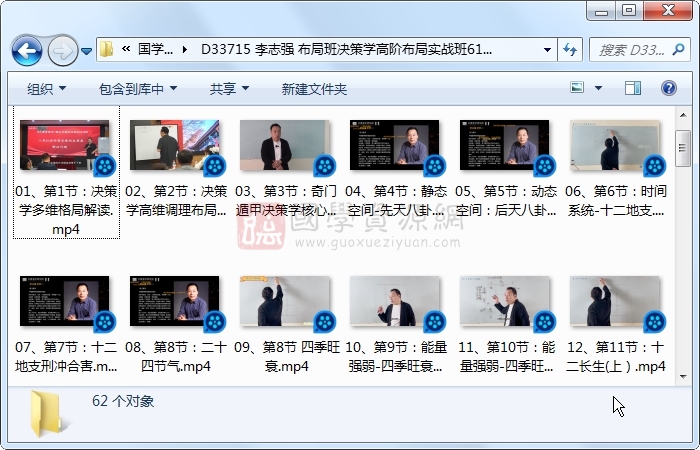The height and width of the screenshot is (450, 700).
Task: Click filename text 04、第4节：静态空间-先天八卦
Action: pos(396,200)
